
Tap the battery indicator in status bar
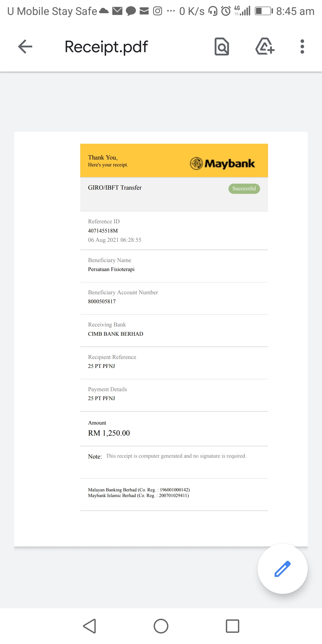click(x=264, y=11)
